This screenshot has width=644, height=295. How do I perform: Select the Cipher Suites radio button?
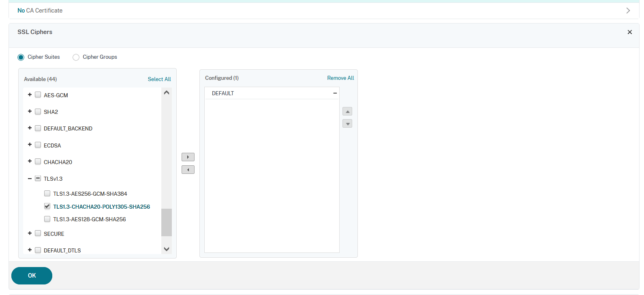[x=21, y=57]
